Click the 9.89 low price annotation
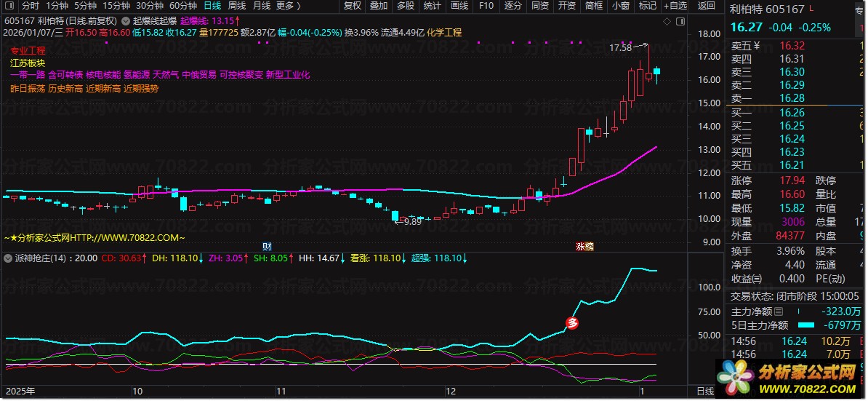 (412, 221)
